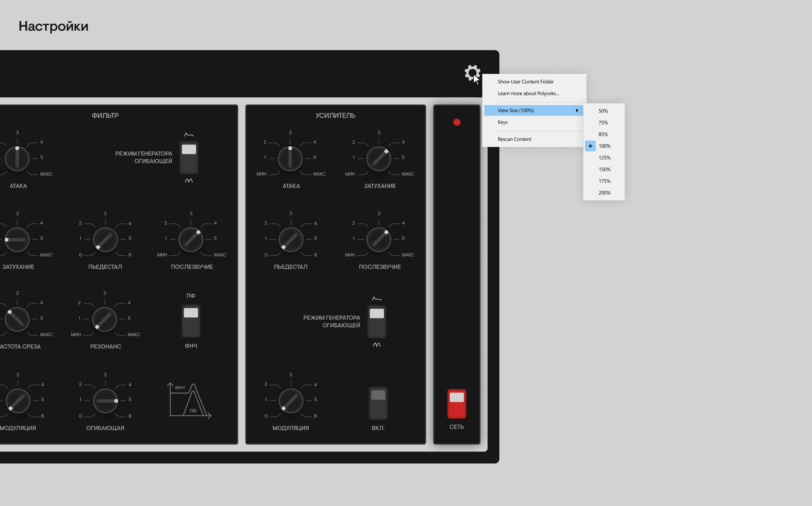Click looping waveform icon below filter envelope switch

[188, 181]
